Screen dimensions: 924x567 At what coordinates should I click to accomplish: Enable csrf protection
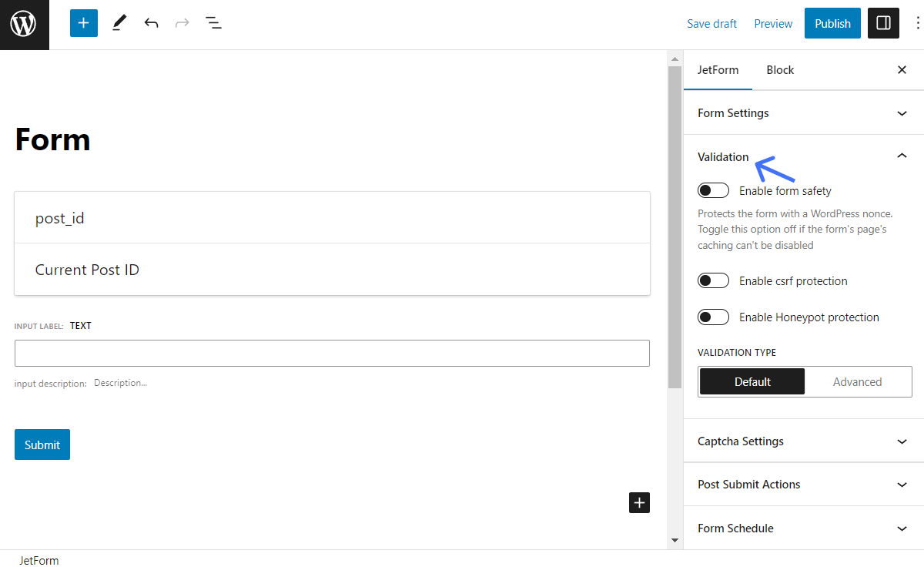pyautogui.click(x=713, y=280)
